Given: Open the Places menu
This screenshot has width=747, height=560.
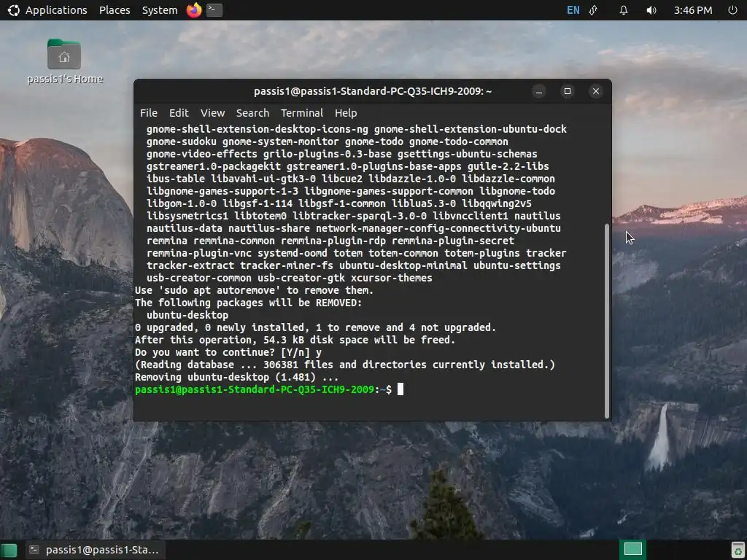Looking at the screenshot, I should 115,10.
